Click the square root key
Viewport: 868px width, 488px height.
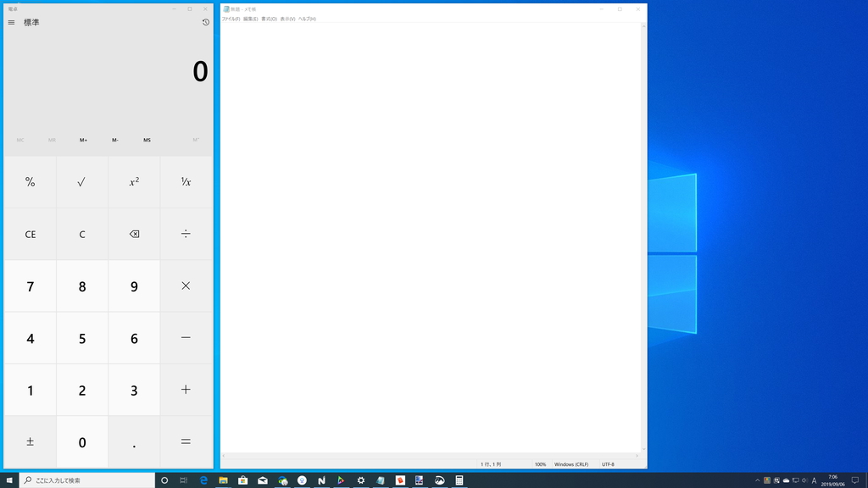pyautogui.click(x=82, y=182)
